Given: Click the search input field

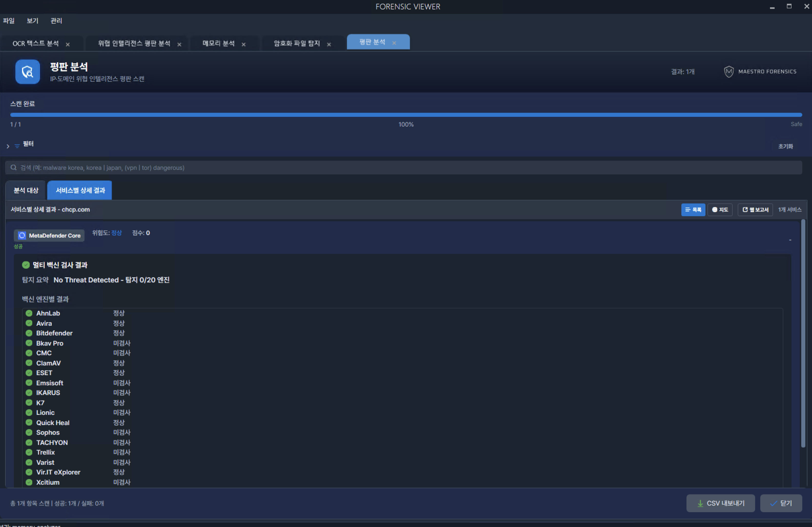Looking at the screenshot, I should point(404,167).
